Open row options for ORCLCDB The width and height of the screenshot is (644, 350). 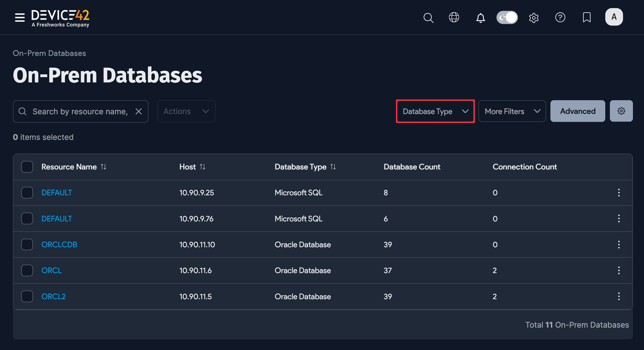(619, 244)
